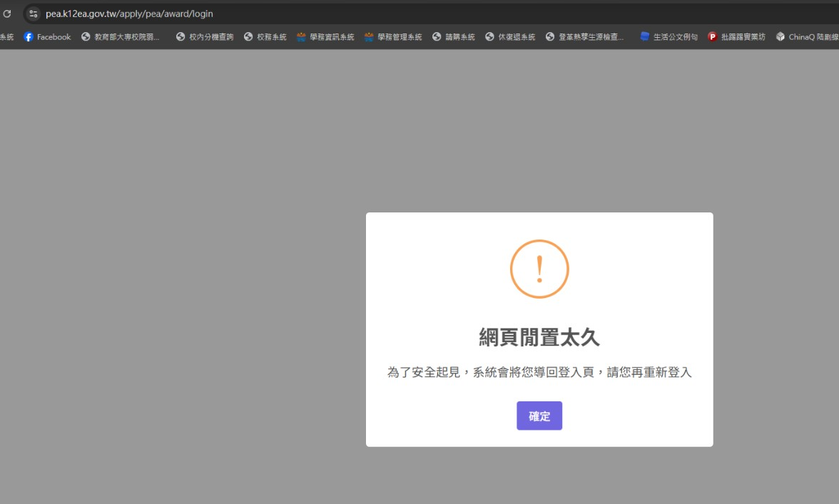Open the 學務管理系統 bookmark
Screen dimensions: 839x504
(x=393, y=37)
